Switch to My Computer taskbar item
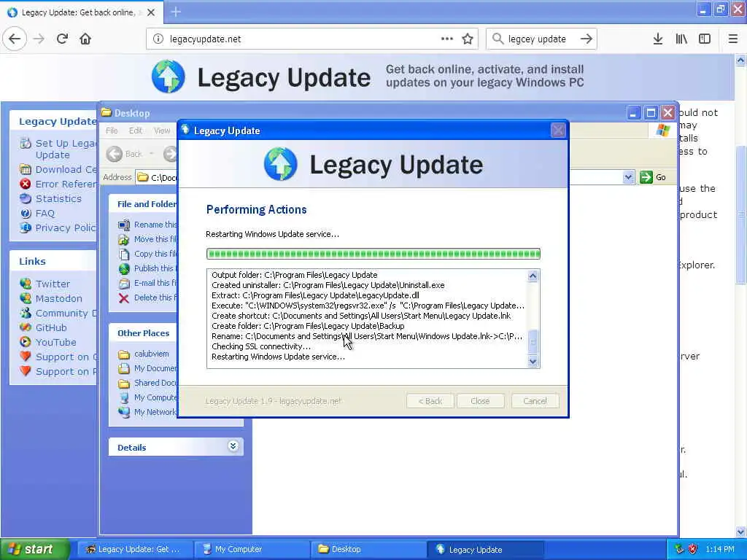 tap(252, 550)
